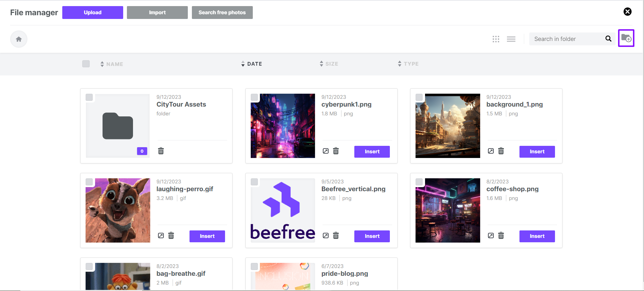
Task: Preview the cyberpunk1.png thumbnail
Action: [283, 126]
